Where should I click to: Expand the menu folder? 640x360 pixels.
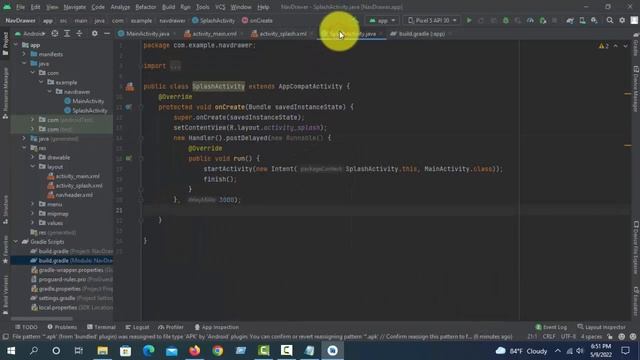coord(33,204)
